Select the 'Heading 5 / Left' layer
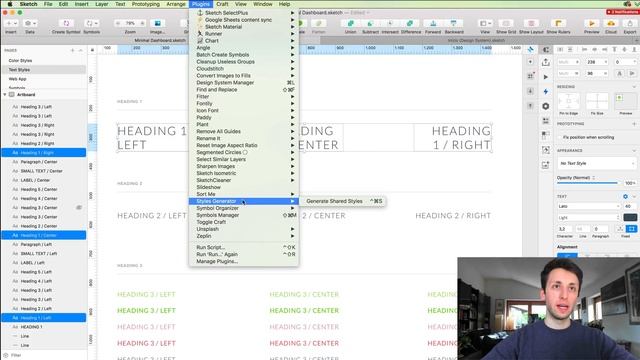Viewport: 640px width, 360px height. 44,272
